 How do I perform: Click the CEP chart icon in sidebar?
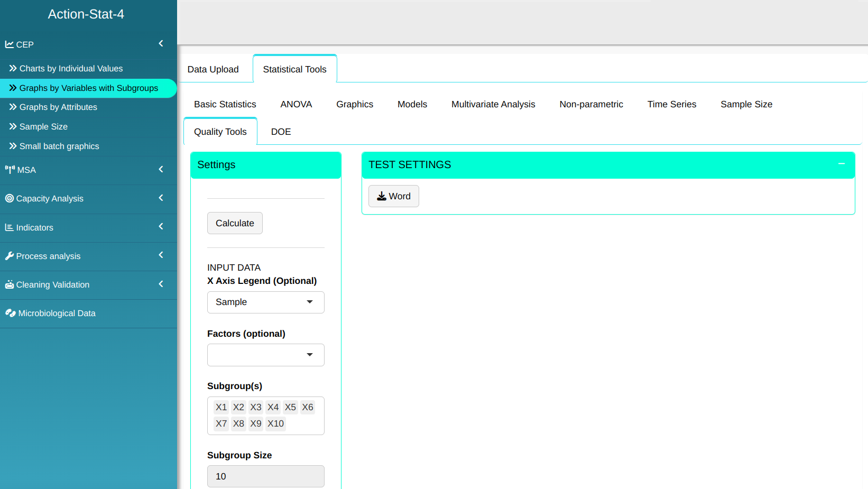[10, 44]
